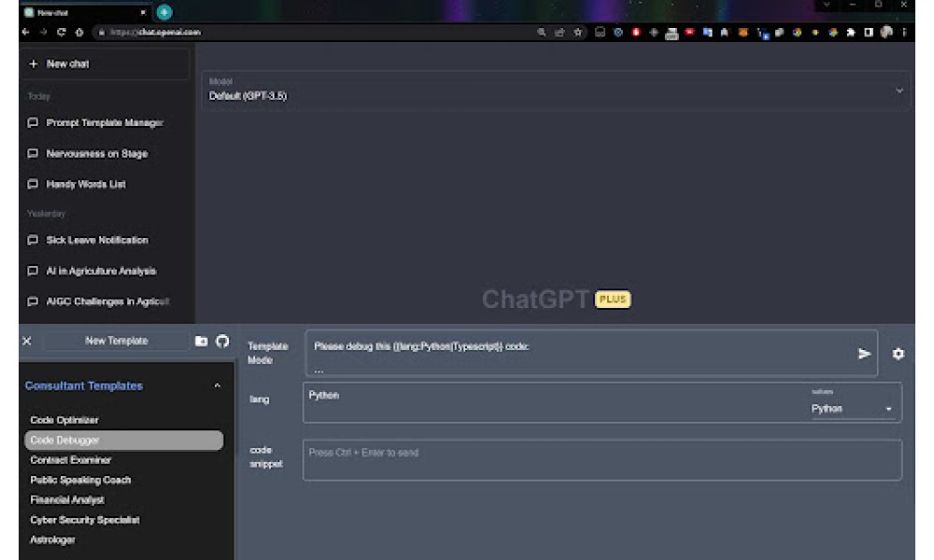Screen dimensions: 934x560
Task: Reload the page with the refresh icon
Action: [x=61, y=32]
